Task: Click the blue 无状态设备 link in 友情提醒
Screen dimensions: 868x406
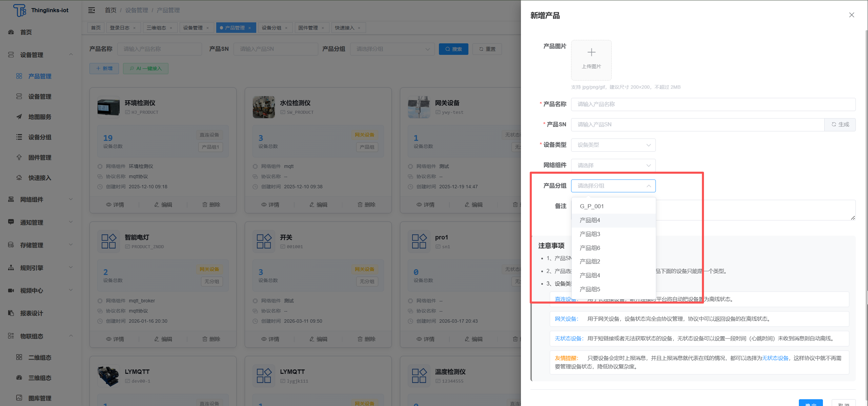Action: [x=775, y=358]
